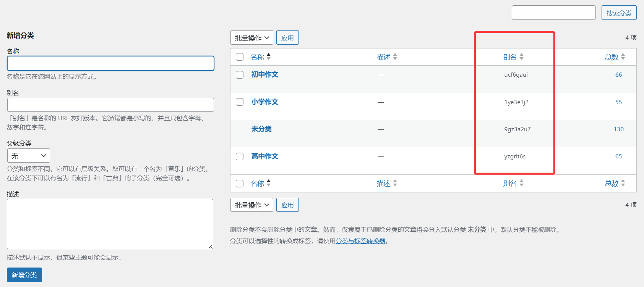The height and width of the screenshot is (287, 644).
Task: Open the 分类与标签转换器 link
Action: 360,241
